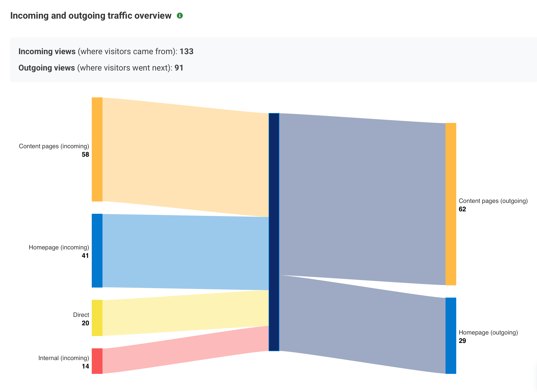Click the Internal (incoming) label

(64, 358)
